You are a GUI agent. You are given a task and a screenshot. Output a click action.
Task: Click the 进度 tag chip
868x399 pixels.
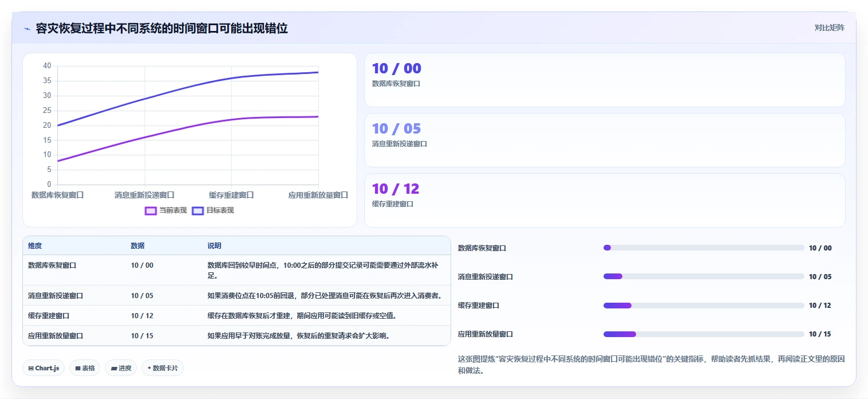(120, 368)
